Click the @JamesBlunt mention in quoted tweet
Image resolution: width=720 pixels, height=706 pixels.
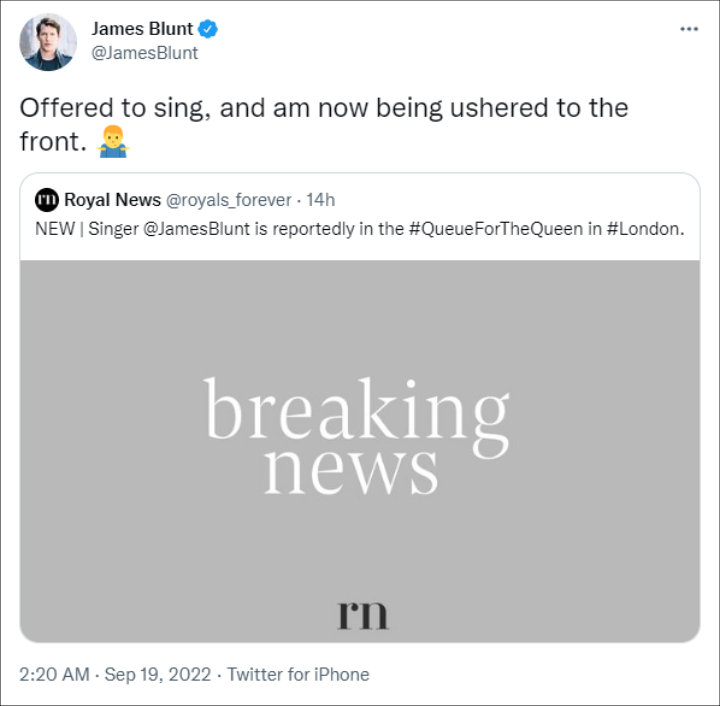pos(197,229)
